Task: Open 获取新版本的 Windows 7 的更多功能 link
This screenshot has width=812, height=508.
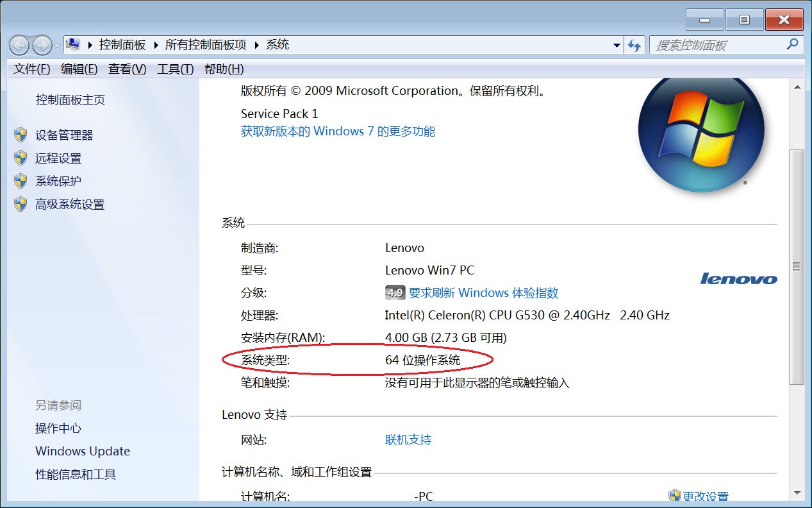Action: [338, 131]
